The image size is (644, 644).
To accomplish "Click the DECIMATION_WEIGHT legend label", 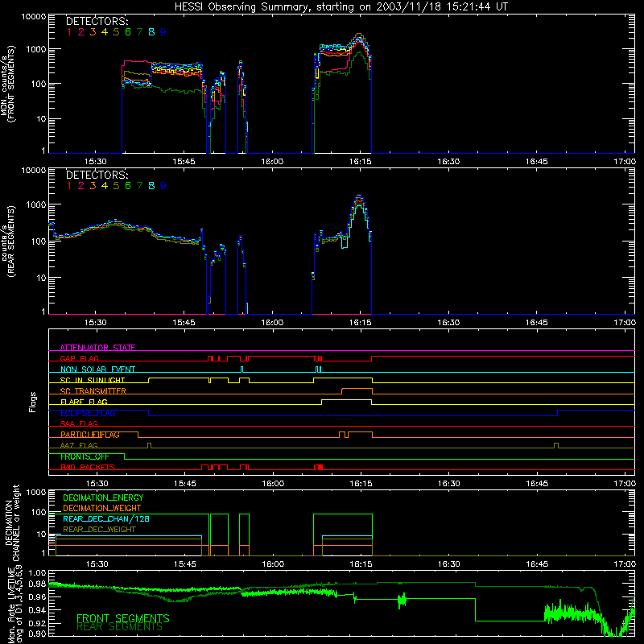I will [x=102, y=508].
